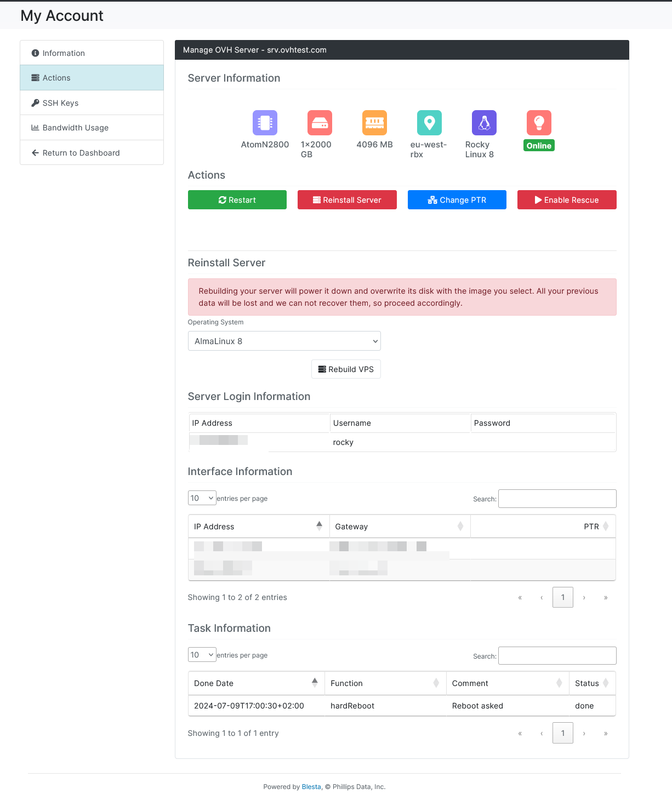Open entries per page dropdown for Interface Information
Image resolution: width=672 pixels, height=800 pixels.
pyautogui.click(x=202, y=498)
